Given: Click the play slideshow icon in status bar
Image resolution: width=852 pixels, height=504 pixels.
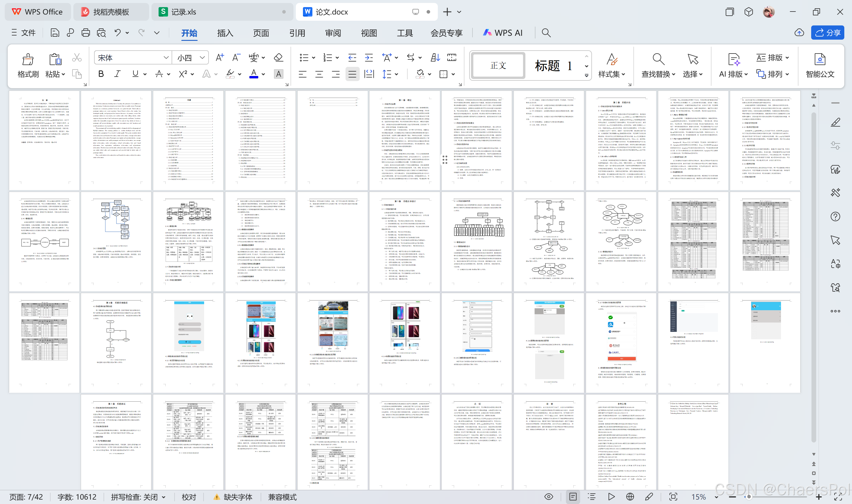Looking at the screenshot, I should [611, 497].
